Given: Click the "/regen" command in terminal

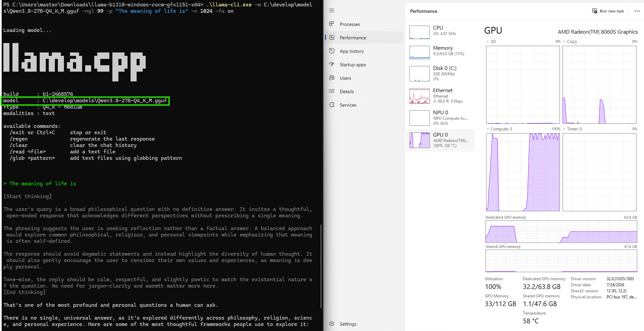Looking at the screenshot, I should pyautogui.click(x=19, y=139).
